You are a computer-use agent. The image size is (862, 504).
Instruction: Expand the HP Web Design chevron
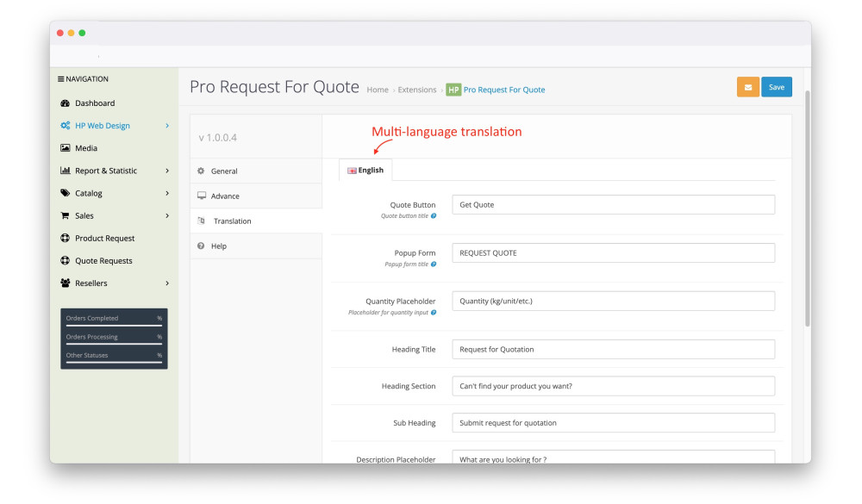167,126
